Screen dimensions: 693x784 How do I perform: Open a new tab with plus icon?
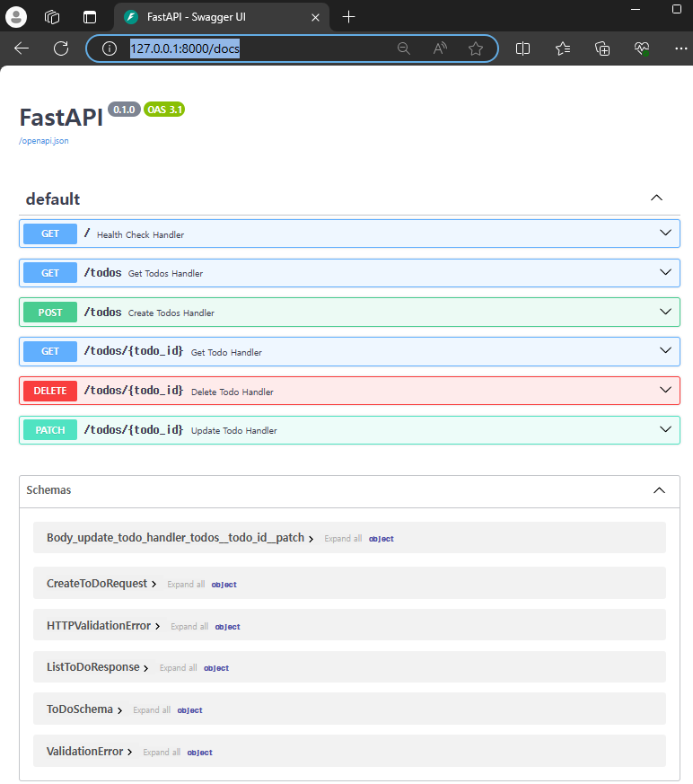coord(349,17)
